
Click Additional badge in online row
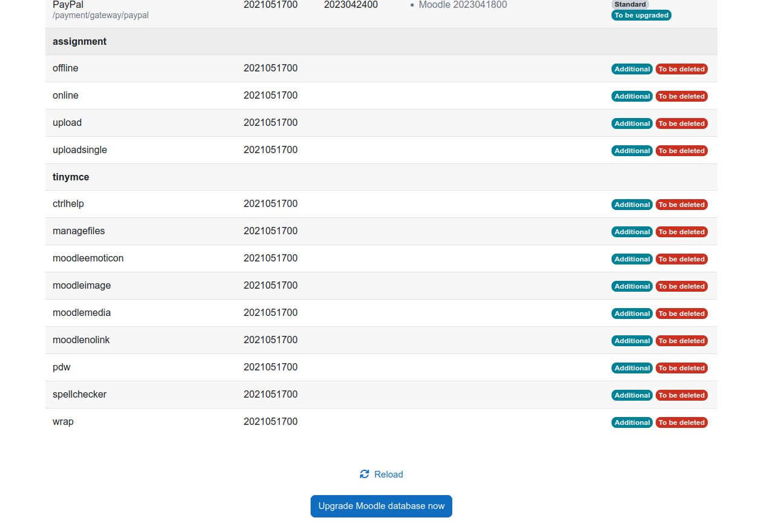632,96
